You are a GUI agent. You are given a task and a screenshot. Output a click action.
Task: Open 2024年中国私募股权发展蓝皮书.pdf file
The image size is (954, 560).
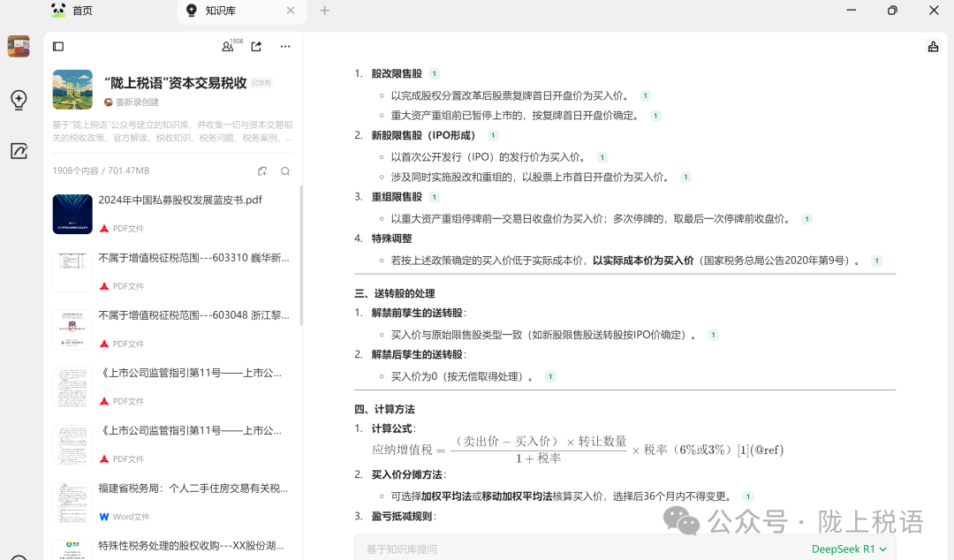[x=180, y=201]
